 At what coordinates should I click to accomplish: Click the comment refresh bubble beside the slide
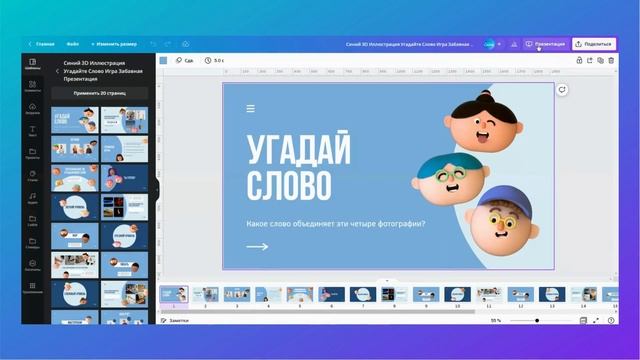click(562, 90)
